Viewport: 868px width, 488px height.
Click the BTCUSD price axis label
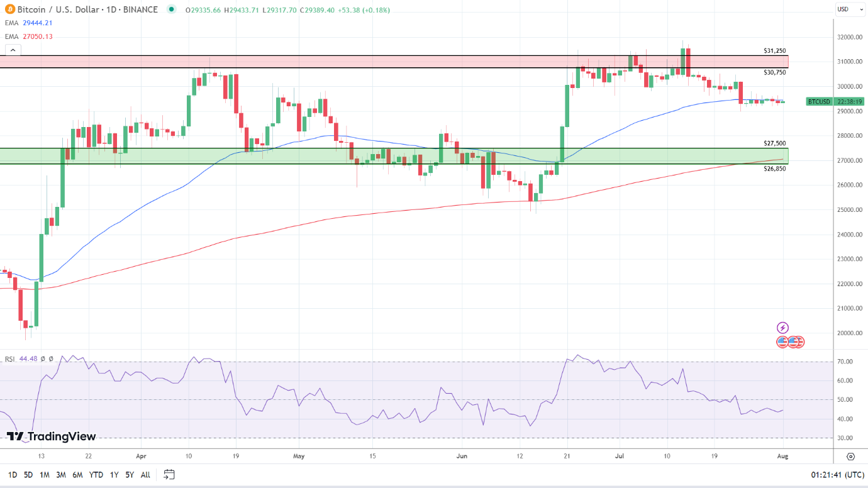point(819,101)
